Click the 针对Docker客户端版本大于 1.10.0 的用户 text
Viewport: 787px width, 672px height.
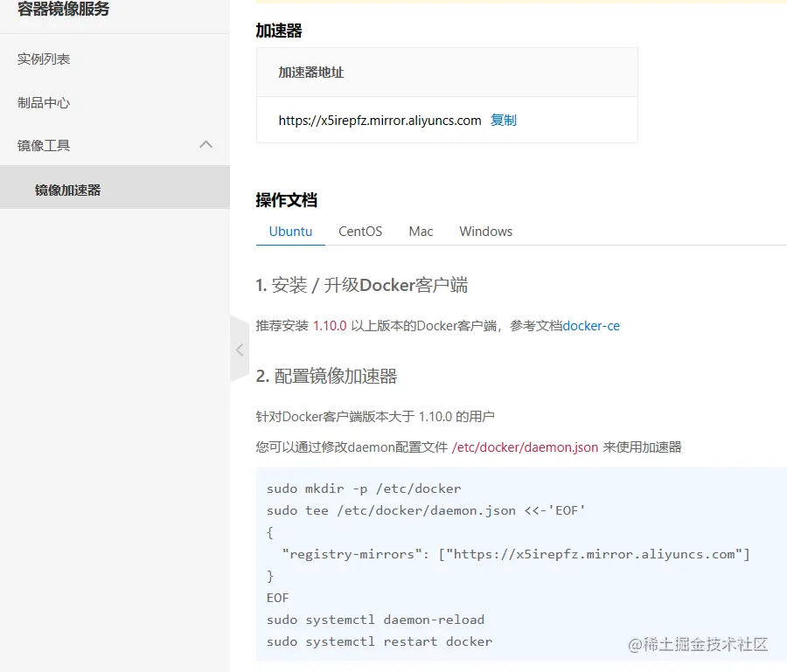375,417
